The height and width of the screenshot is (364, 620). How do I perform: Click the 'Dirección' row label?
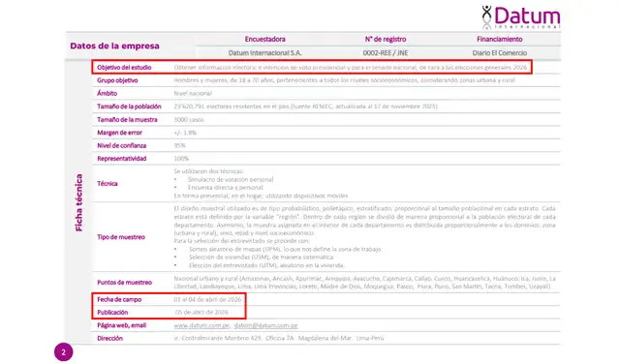pyautogui.click(x=109, y=338)
